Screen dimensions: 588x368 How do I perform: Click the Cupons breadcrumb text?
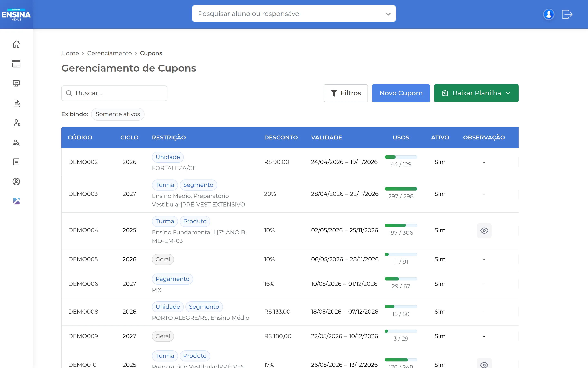[x=151, y=53]
